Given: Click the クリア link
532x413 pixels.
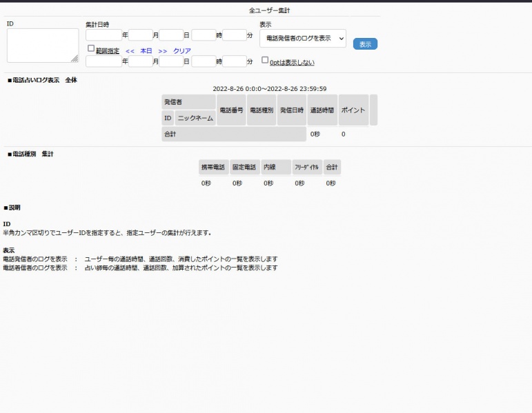Looking at the screenshot, I should (182, 51).
